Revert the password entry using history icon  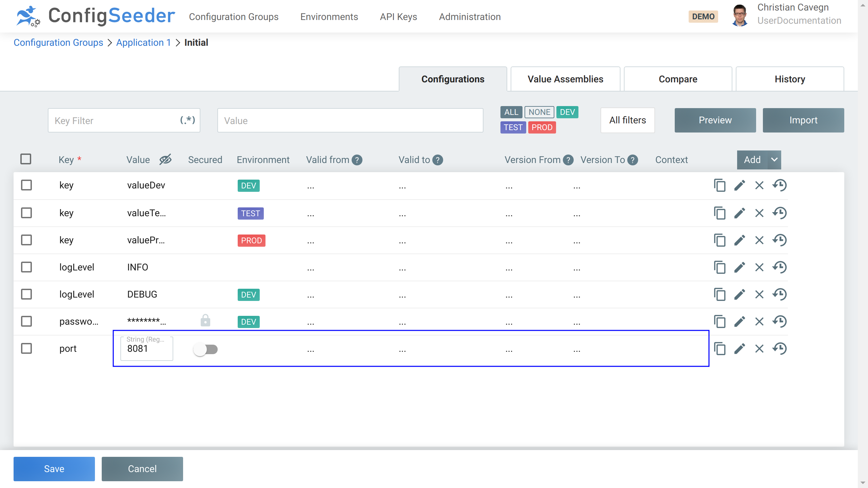[780, 321]
